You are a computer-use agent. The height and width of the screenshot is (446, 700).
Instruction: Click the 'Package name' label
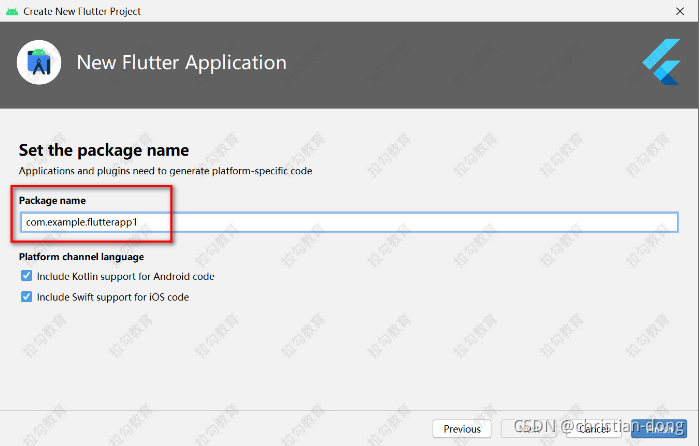pos(52,200)
